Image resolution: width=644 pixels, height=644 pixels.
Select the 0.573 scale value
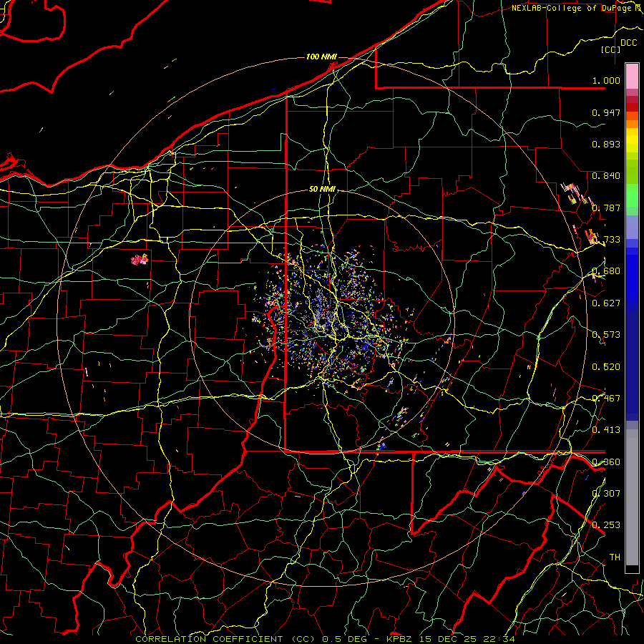[x=606, y=335]
